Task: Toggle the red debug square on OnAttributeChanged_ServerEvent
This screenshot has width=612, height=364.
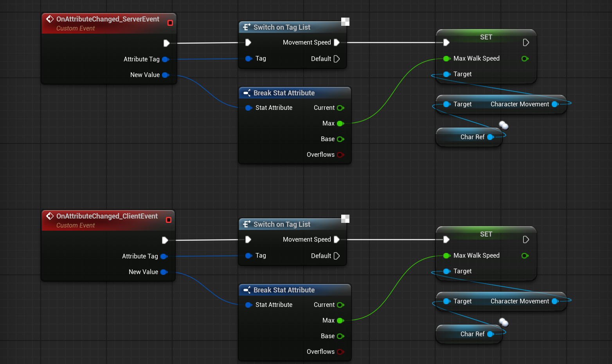Action: tap(170, 23)
